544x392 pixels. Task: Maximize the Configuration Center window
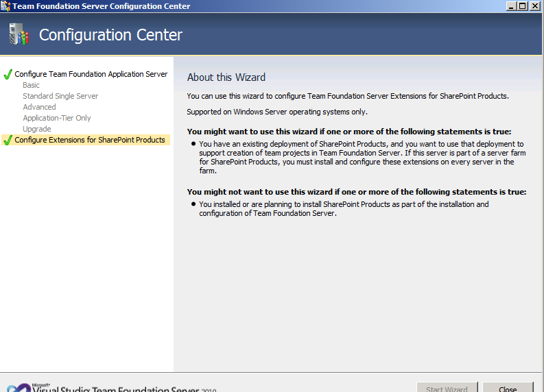click(x=523, y=6)
